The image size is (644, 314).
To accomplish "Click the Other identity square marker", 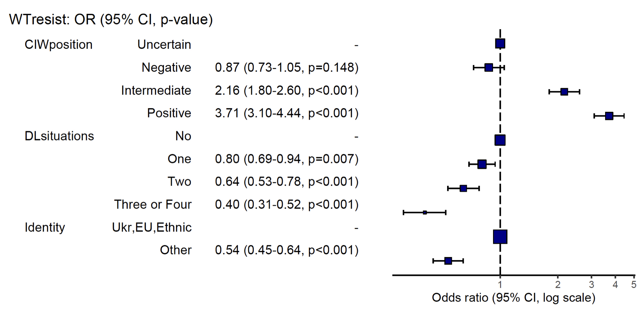I will [x=448, y=261].
